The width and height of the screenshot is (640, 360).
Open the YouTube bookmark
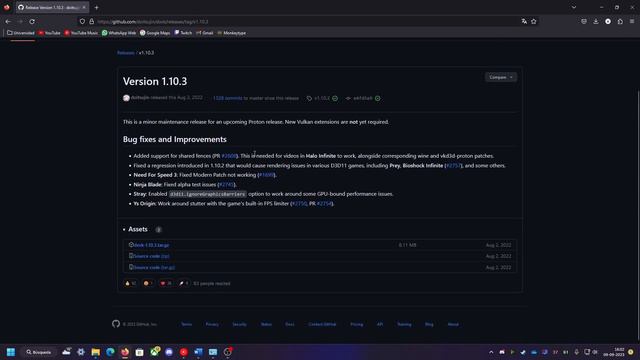tap(49, 33)
